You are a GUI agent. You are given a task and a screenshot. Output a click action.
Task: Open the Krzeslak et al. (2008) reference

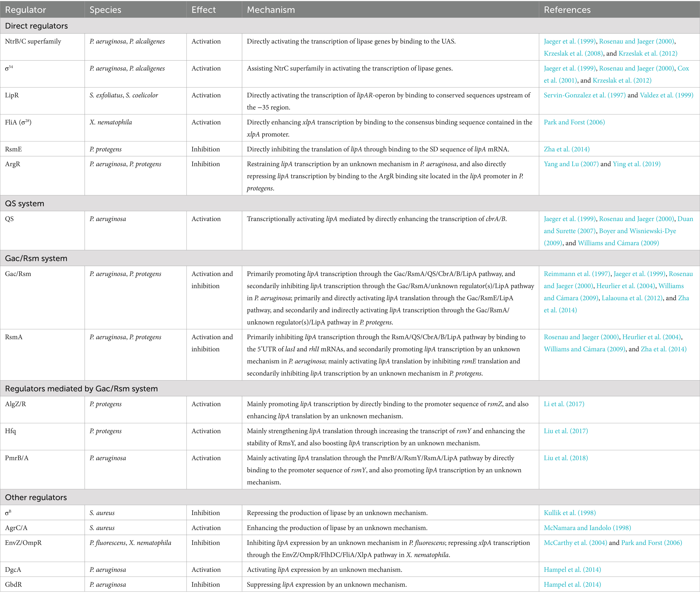573,53
